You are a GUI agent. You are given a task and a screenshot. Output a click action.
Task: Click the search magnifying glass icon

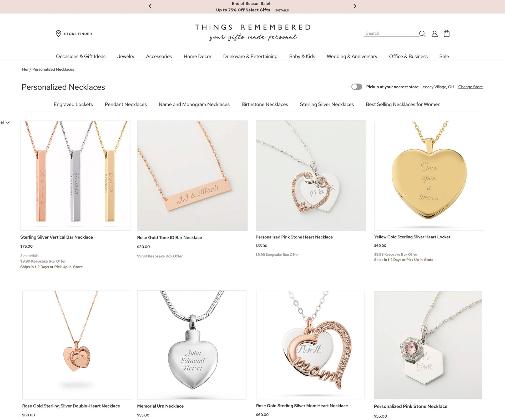[422, 34]
